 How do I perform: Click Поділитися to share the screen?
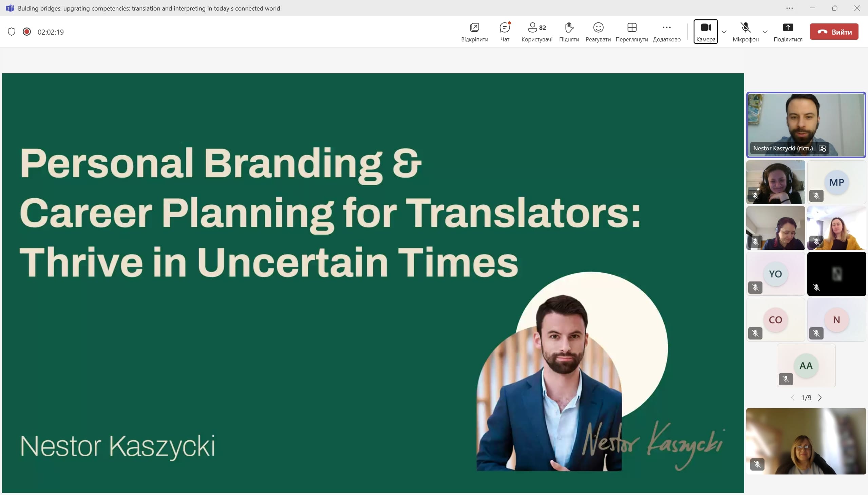click(x=788, y=32)
